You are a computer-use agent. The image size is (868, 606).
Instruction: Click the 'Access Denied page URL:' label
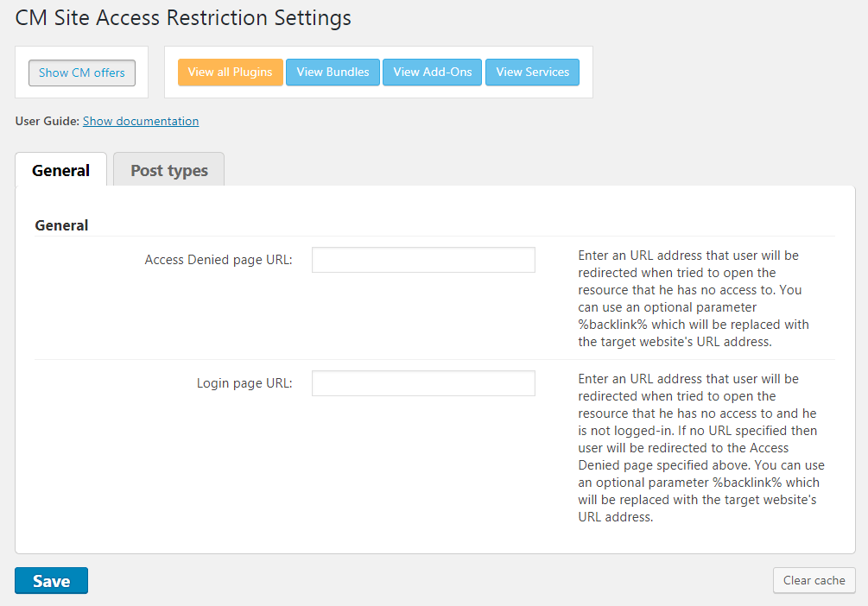point(219,260)
